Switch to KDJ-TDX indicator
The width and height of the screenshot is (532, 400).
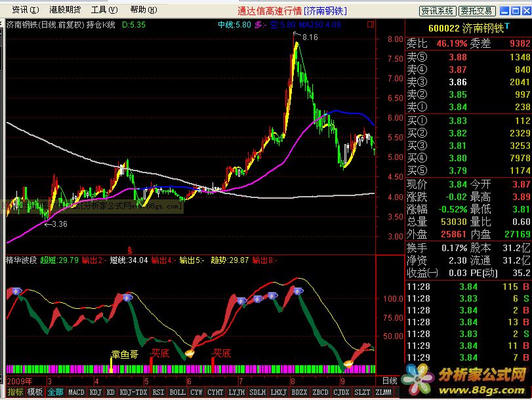click(x=133, y=392)
